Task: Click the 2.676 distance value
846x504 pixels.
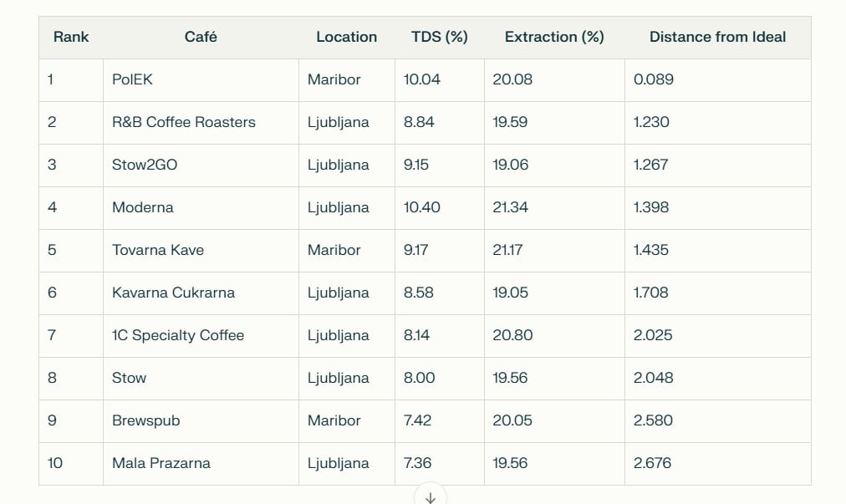Action: click(x=652, y=464)
